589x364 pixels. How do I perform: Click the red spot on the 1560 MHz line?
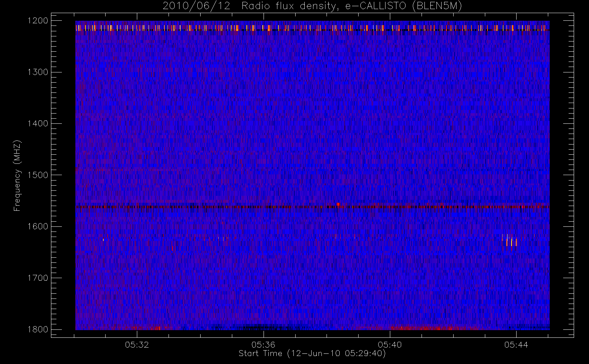click(338, 205)
